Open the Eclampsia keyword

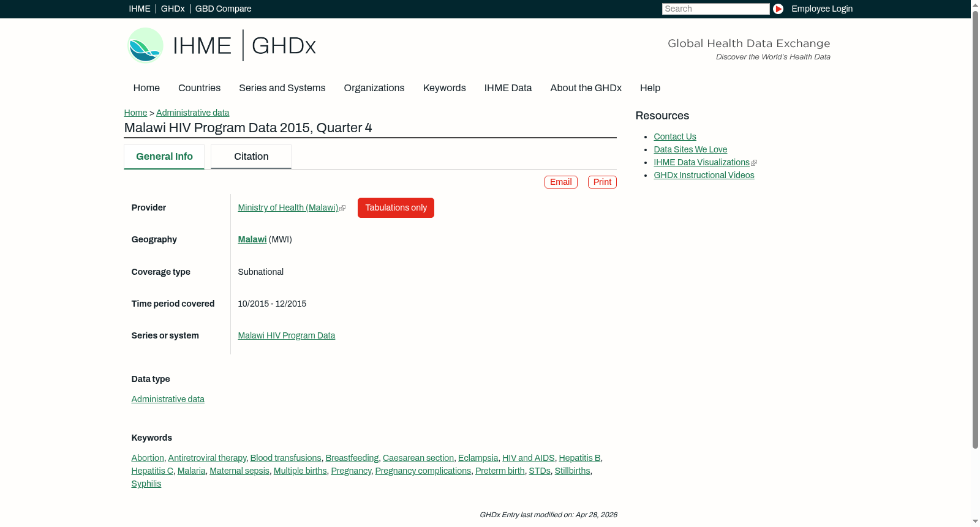coord(478,458)
